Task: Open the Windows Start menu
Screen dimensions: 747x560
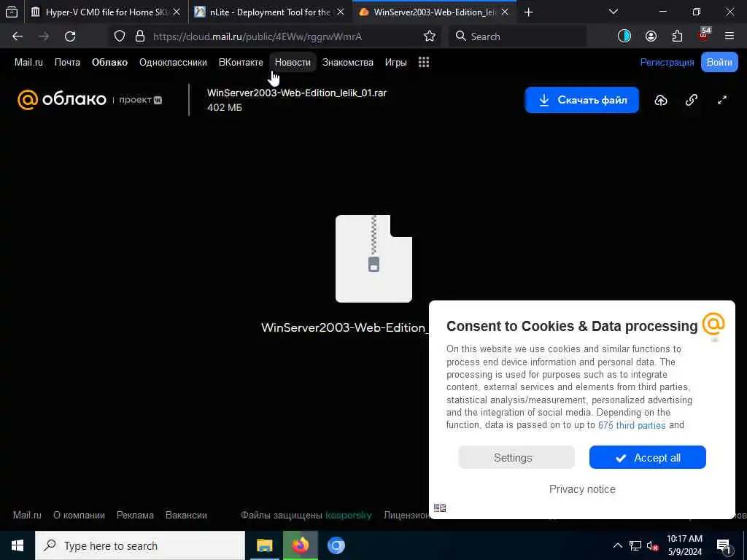Action: [18, 545]
